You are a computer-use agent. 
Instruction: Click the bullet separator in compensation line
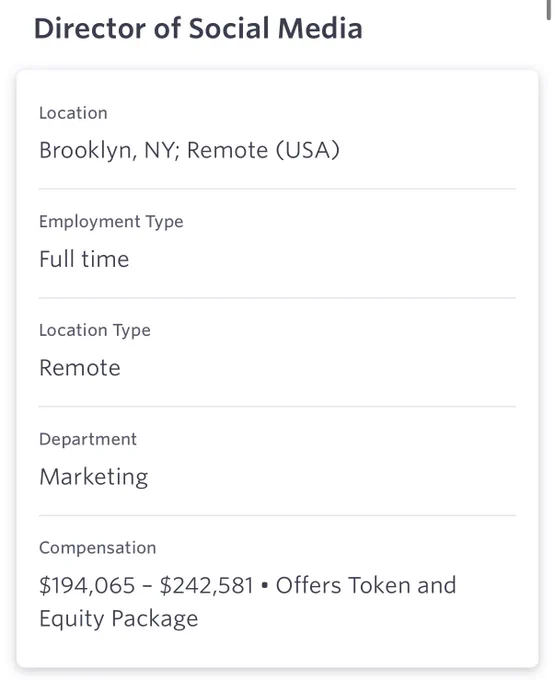pos(264,586)
